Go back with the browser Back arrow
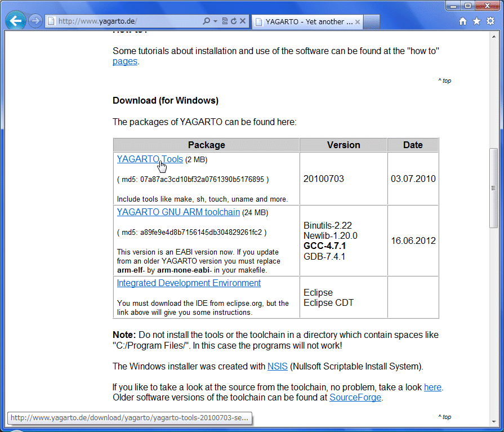 coord(15,21)
